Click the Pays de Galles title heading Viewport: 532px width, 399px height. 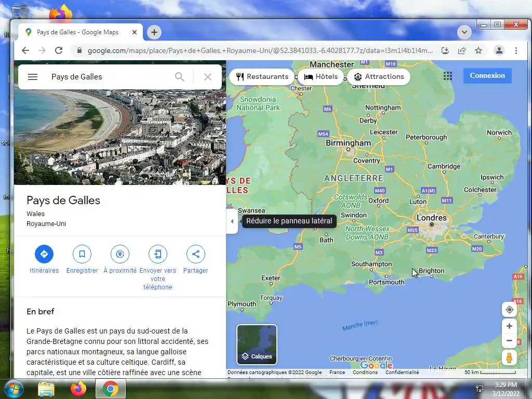click(x=63, y=200)
